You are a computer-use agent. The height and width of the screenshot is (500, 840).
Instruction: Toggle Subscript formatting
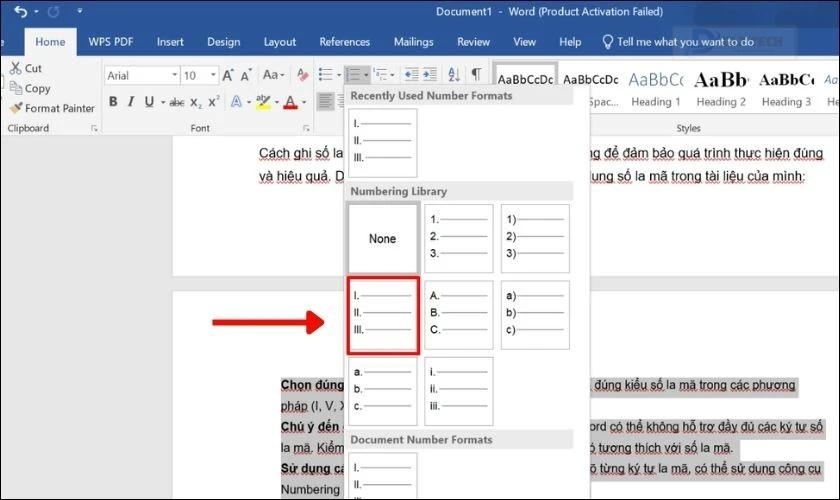tap(196, 102)
